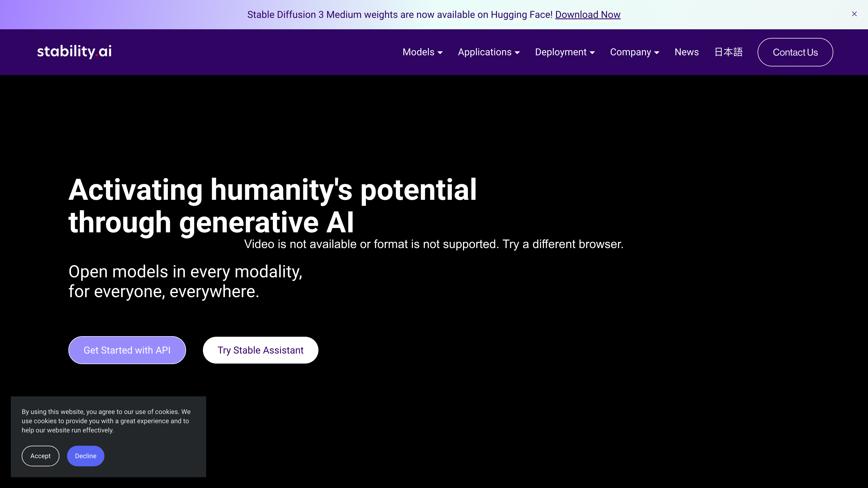Screen dimensions: 868x488
Task: Open the Download Now link
Action: [x=588, y=14]
